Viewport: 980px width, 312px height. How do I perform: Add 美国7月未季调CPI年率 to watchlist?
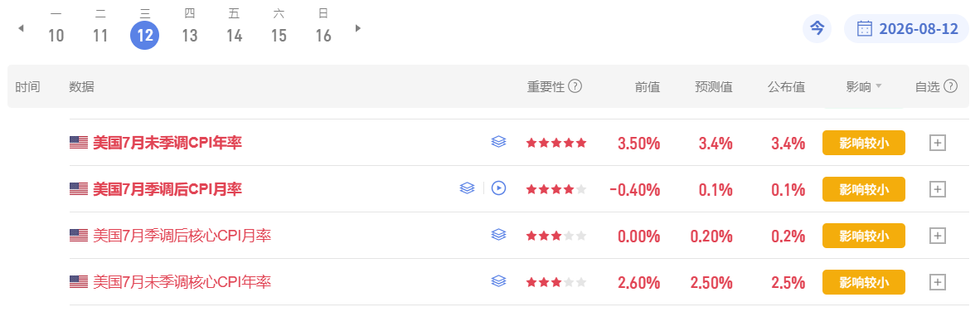click(x=938, y=144)
